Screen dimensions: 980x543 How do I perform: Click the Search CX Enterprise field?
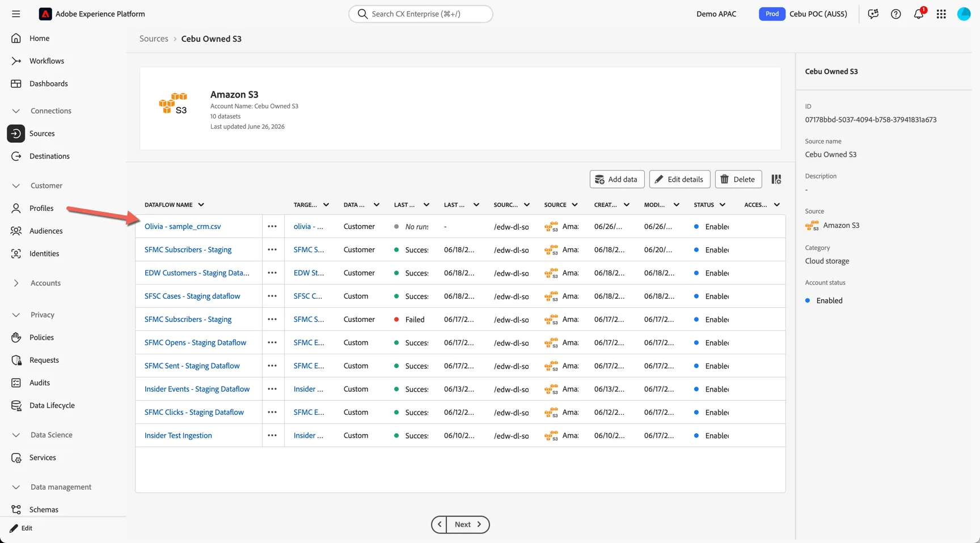(x=421, y=14)
